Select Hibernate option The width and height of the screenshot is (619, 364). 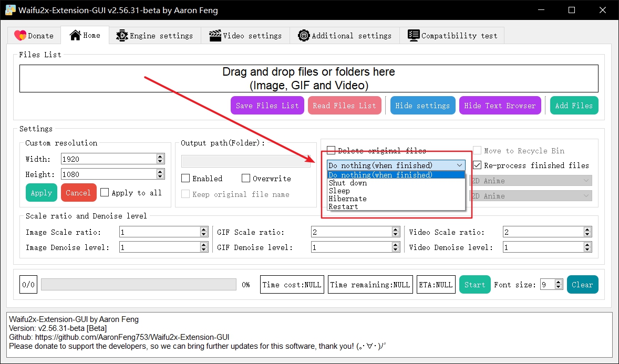pyautogui.click(x=396, y=199)
